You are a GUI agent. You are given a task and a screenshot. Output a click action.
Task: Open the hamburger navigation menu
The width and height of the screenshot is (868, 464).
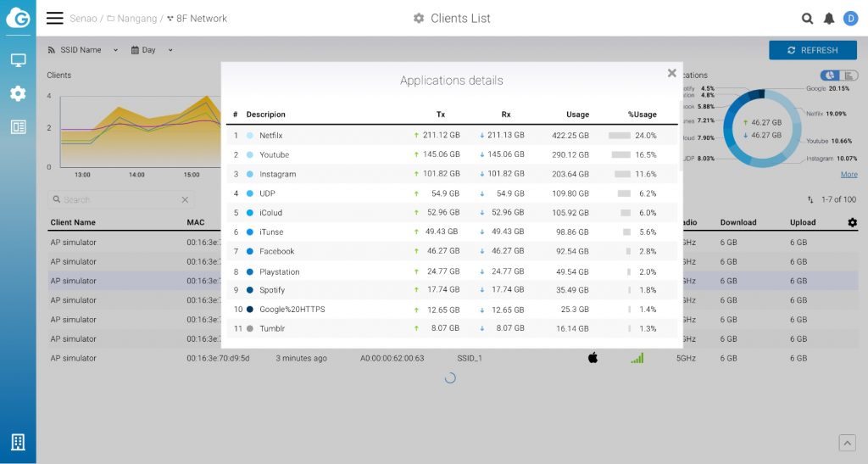[54, 19]
